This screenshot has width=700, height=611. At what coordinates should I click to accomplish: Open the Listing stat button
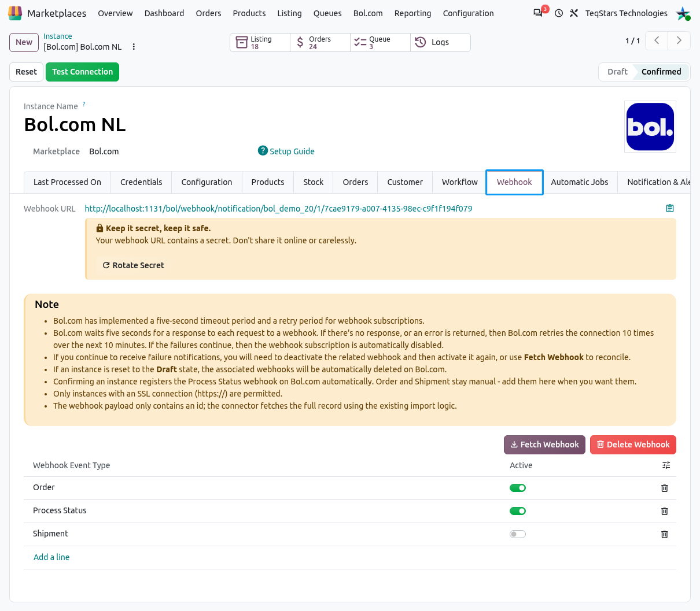pyautogui.click(x=260, y=42)
